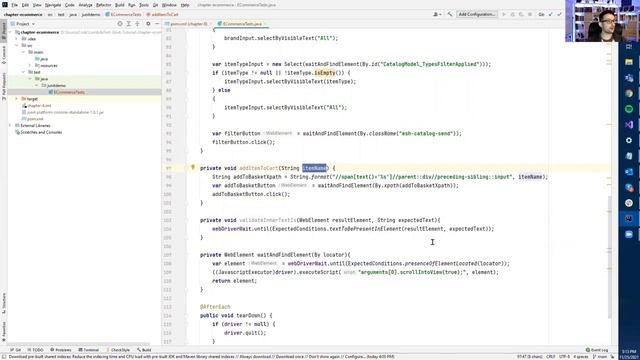
Task: Collapse the main folder
Action: 23,52
